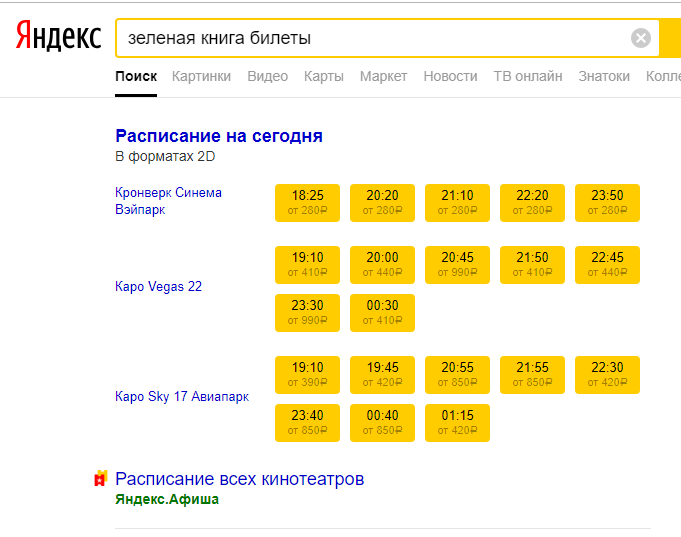681x537 pixels.
Task: Open the Yandex logo homepage
Action: click(58, 36)
